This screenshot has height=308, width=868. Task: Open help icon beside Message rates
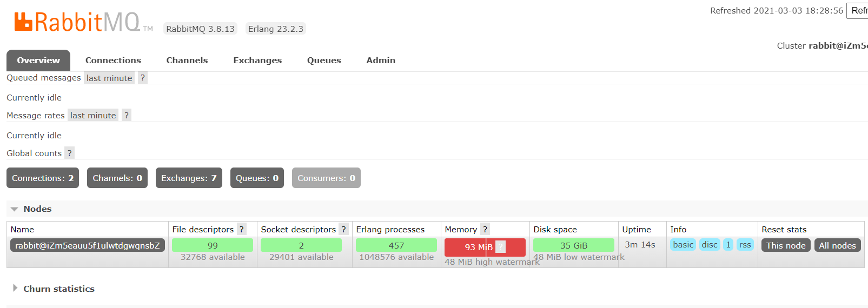pos(127,115)
